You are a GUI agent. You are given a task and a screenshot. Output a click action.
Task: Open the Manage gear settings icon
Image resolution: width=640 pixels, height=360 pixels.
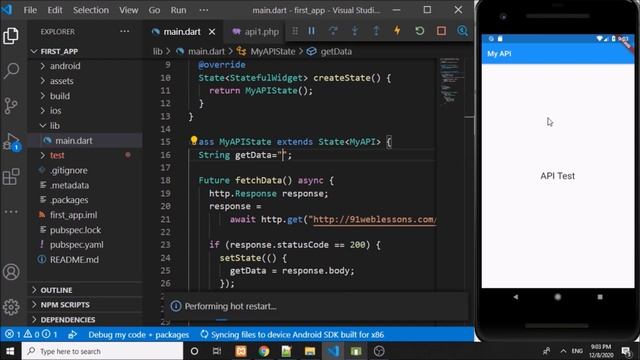(11, 307)
